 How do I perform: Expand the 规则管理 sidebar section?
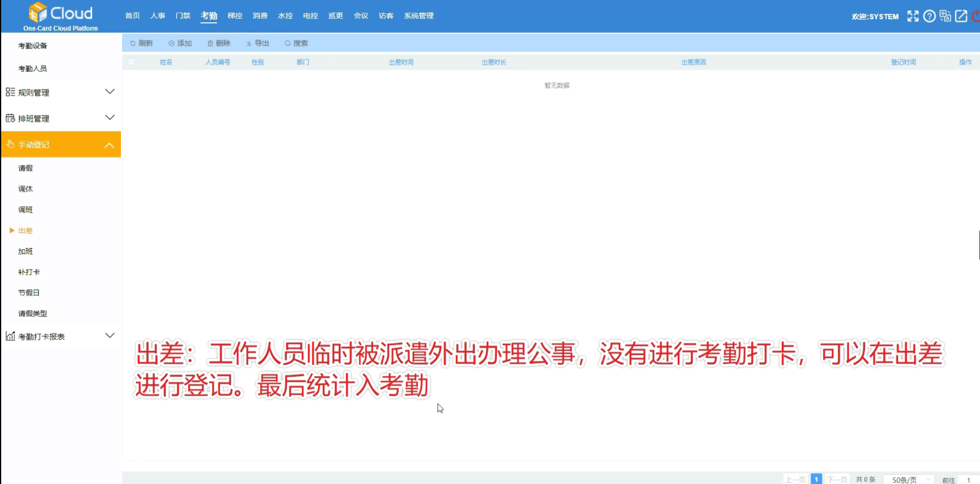pyautogui.click(x=60, y=92)
